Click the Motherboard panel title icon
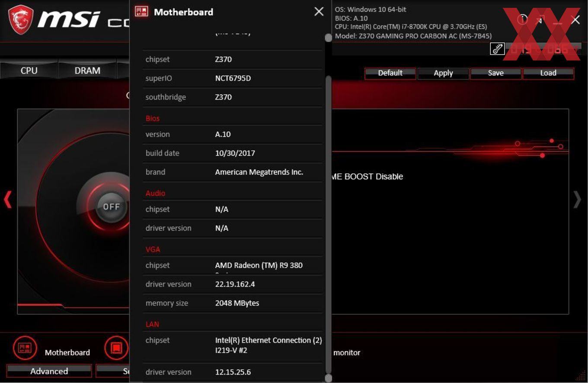Viewport: 588px width, 383px height. point(141,12)
